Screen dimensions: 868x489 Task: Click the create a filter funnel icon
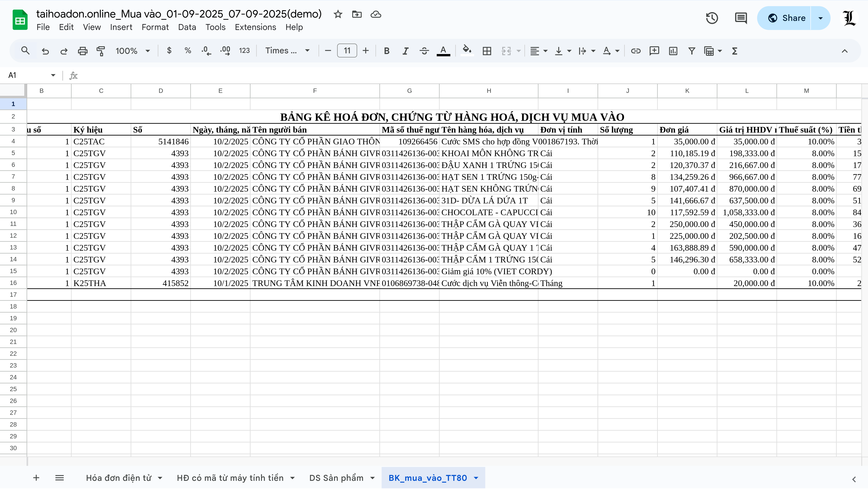691,51
